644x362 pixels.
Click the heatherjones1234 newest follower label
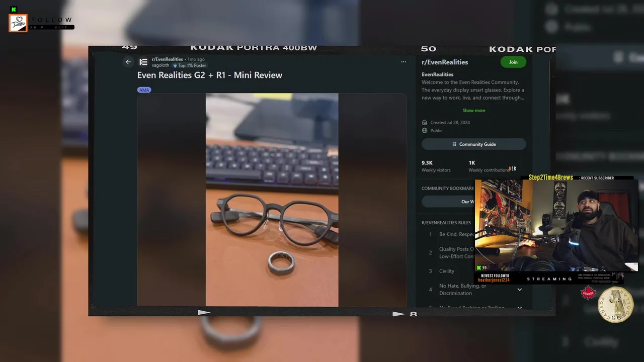494,280
